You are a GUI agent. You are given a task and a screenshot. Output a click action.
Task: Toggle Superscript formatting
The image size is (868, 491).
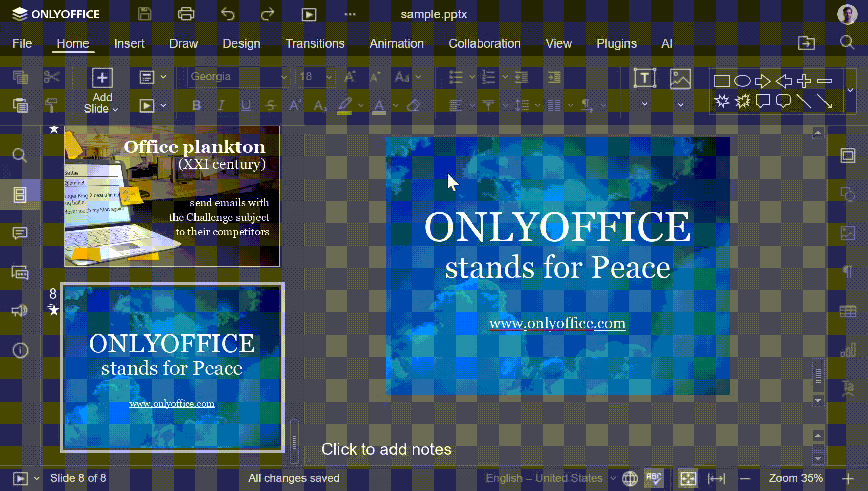295,105
